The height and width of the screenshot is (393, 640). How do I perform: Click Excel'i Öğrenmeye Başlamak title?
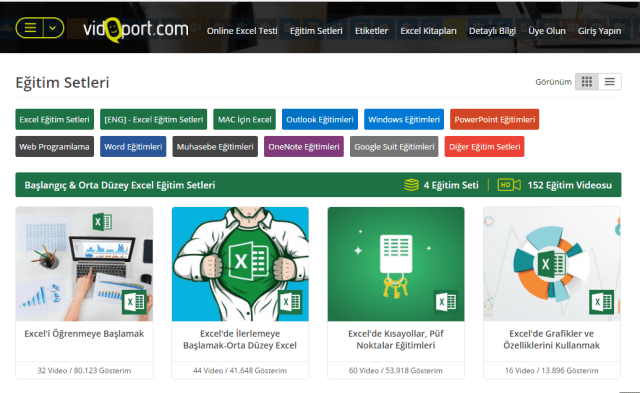click(x=84, y=334)
